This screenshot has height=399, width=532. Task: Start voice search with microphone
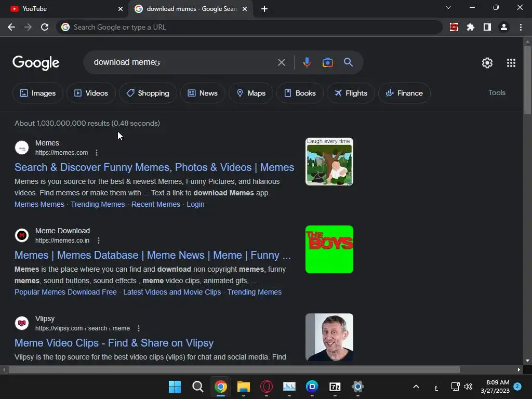(x=307, y=62)
